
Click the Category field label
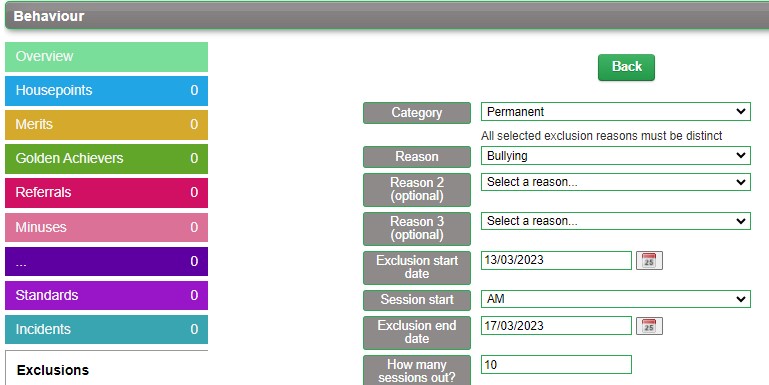coord(417,113)
